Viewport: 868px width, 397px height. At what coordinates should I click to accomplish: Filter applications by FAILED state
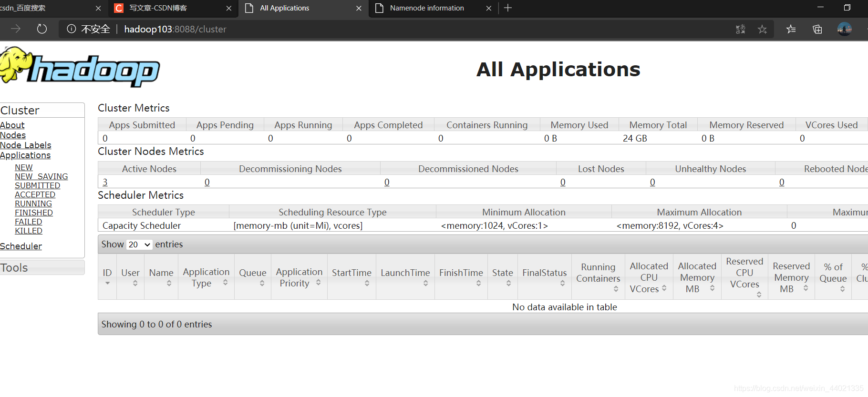click(x=28, y=222)
